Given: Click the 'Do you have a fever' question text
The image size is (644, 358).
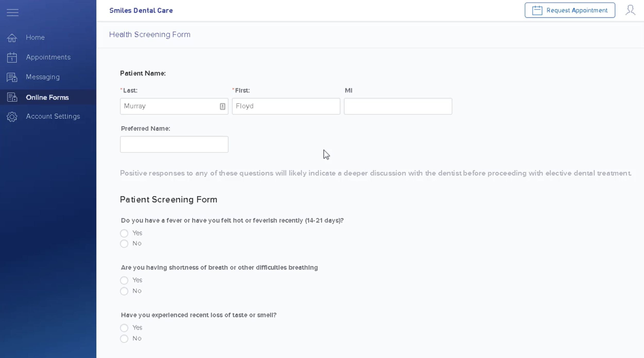Looking at the screenshot, I should click(232, 221).
